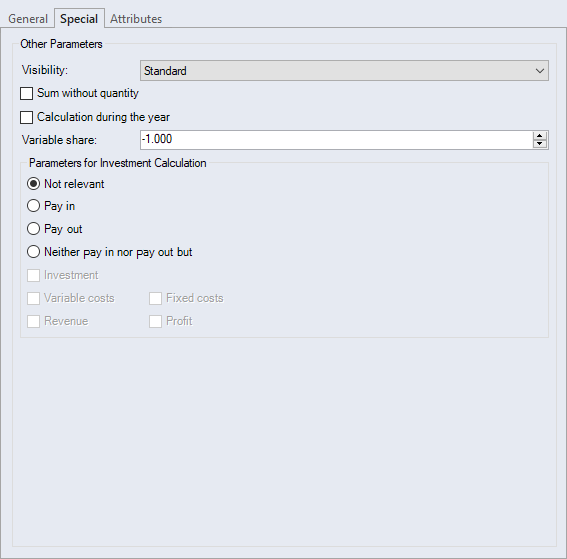This screenshot has height=559, width=567.
Task: Check the Fixed costs checkbox
Action: click(155, 299)
